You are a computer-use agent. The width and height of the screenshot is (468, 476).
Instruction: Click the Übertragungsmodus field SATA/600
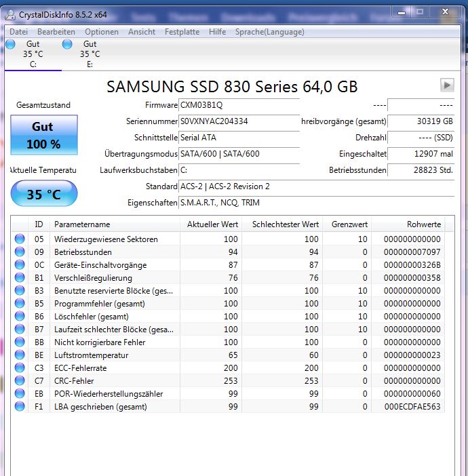[239, 154]
